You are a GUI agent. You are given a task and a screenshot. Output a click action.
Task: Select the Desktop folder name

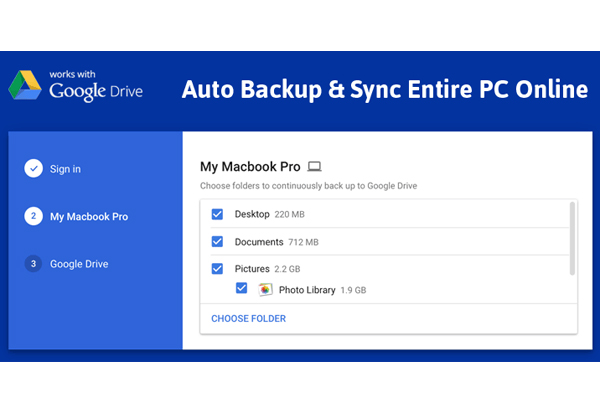click(252, 214)
